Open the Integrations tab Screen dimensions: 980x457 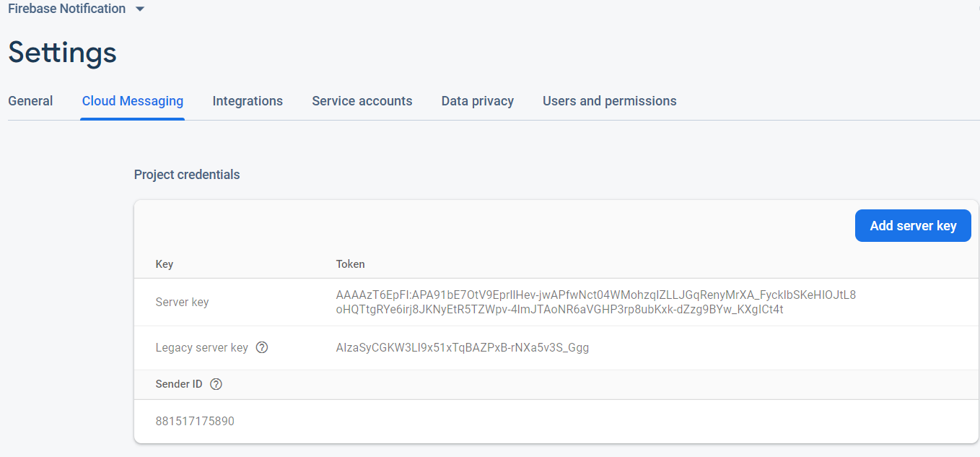pos(248,101)
